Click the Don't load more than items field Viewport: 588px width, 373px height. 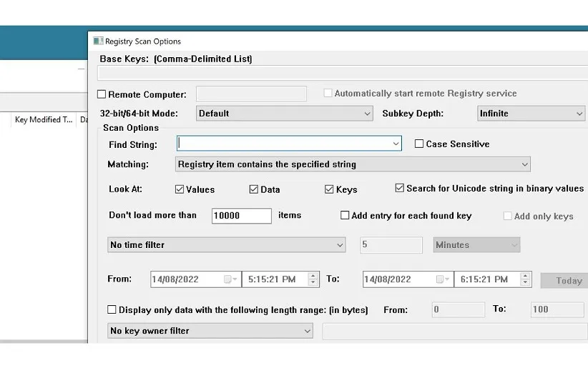[241, 216]
